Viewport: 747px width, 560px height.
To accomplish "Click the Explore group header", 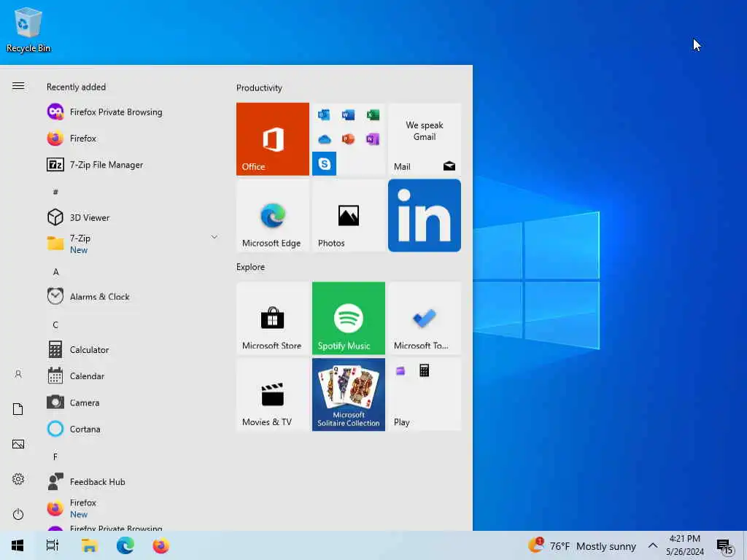I will tap(251, 267).
